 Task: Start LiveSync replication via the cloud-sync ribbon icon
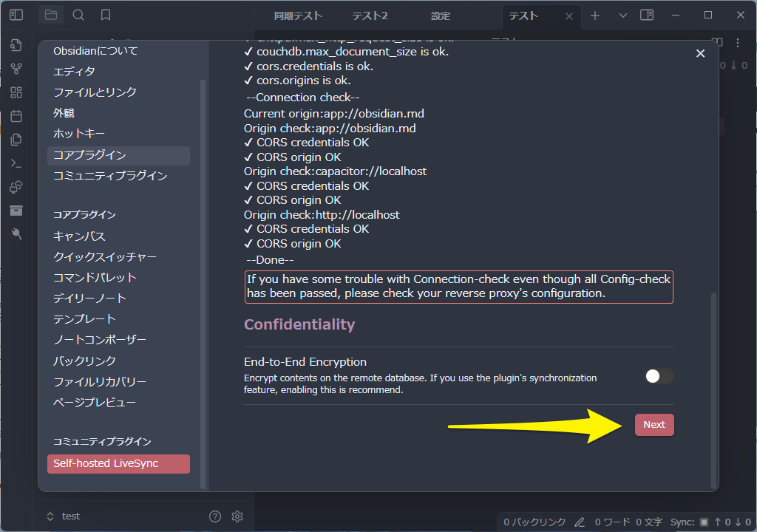click(16, 187)
